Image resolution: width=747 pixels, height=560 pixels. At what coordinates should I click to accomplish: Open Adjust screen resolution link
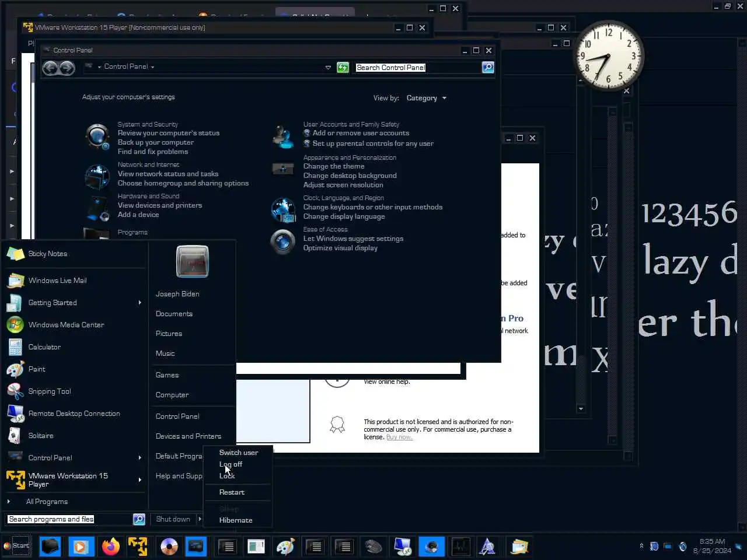pos(343,185)
